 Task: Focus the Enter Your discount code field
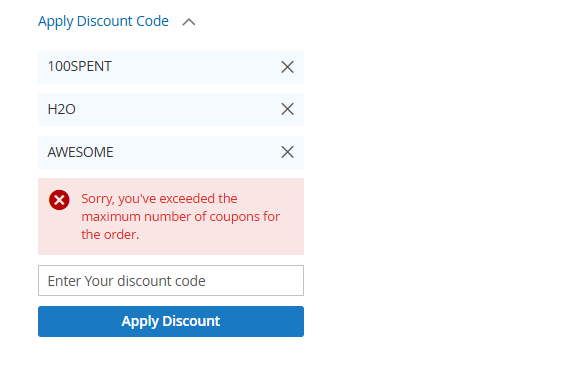171,280
